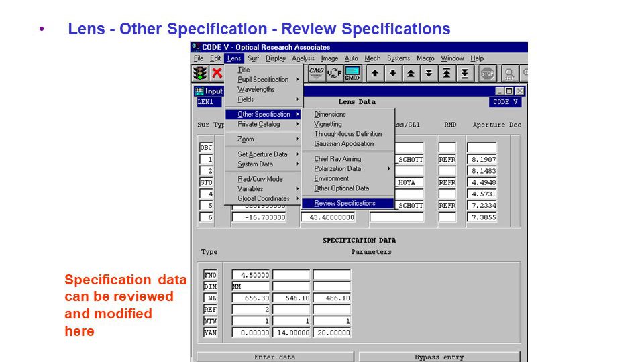644x362 pixels.
Task: Click the WL field with 656.30
Action: coord(250,298)
